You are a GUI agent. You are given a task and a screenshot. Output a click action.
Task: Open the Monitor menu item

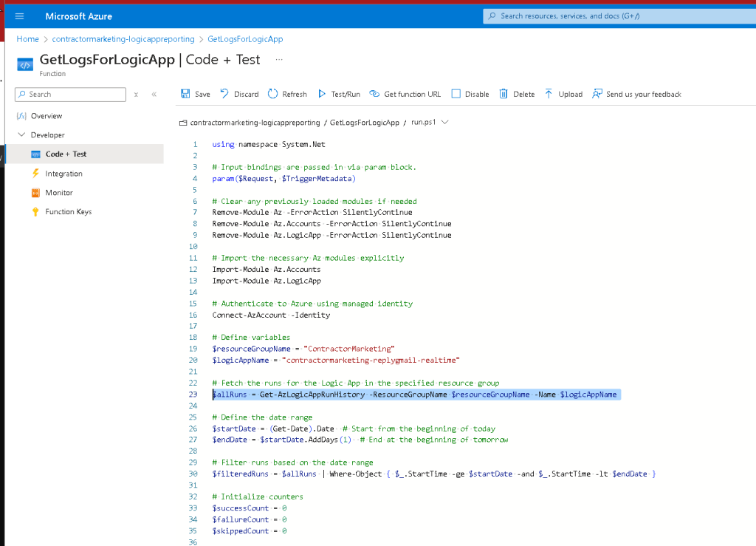(x=59, y=192)
